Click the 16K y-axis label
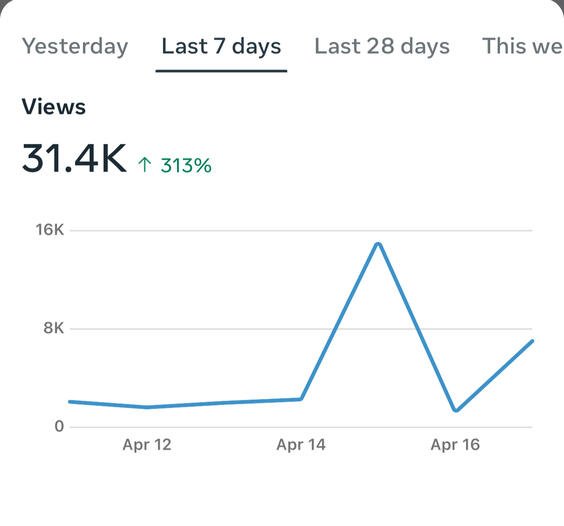The width and height of the screenshot is (564, 526). (50, 230)
